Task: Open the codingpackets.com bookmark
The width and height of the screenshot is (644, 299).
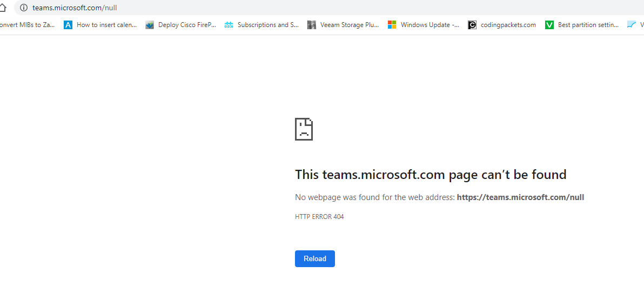Action: point(502,25)
